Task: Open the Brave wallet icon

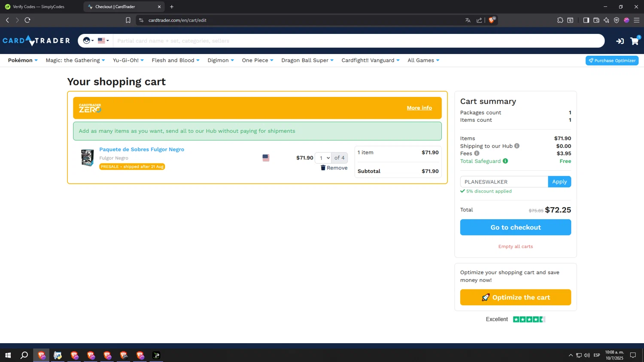Action: [x=596, y=20]
